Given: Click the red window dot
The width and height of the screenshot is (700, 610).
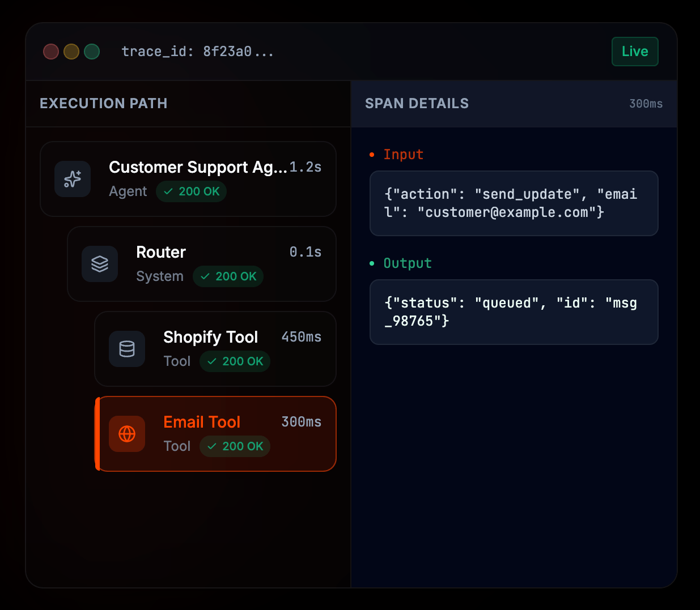Looking at the screenshot, I should pyautogui.click(x=51, y=52).
